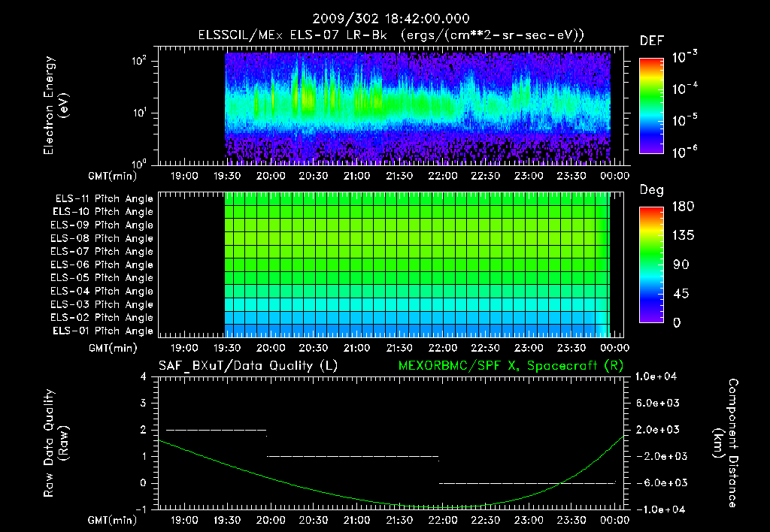Click the Deg pitch angle color bar
770x532 pixels.
651,264
